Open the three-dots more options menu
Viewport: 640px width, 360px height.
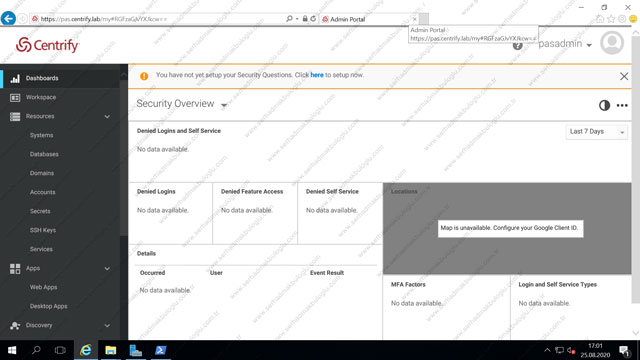[x=622, y=105]
